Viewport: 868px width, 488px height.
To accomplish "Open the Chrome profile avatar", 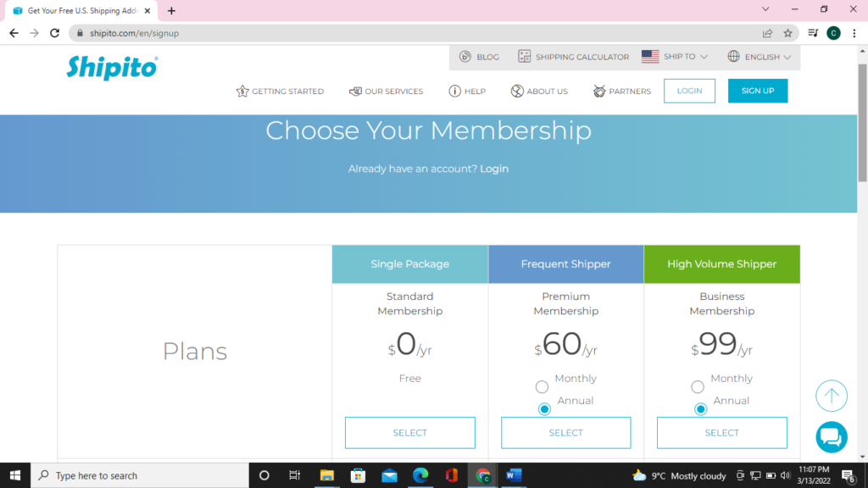I will pos(834,33).
